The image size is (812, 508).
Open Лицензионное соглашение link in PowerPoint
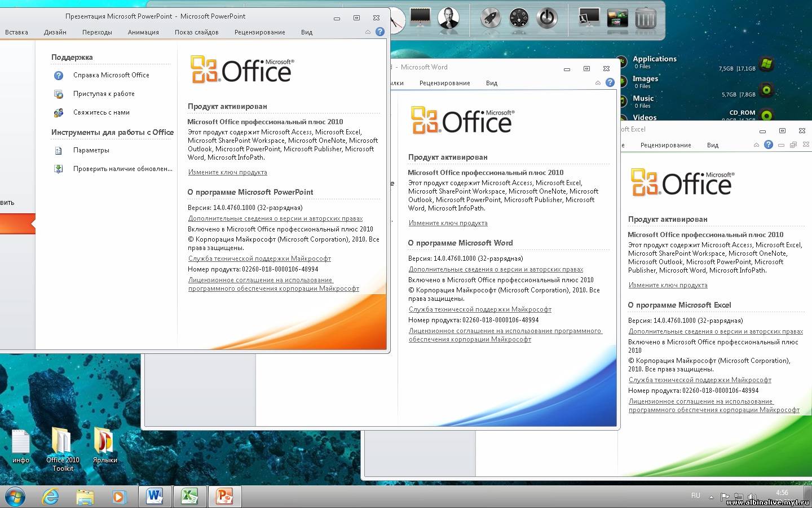273,284
